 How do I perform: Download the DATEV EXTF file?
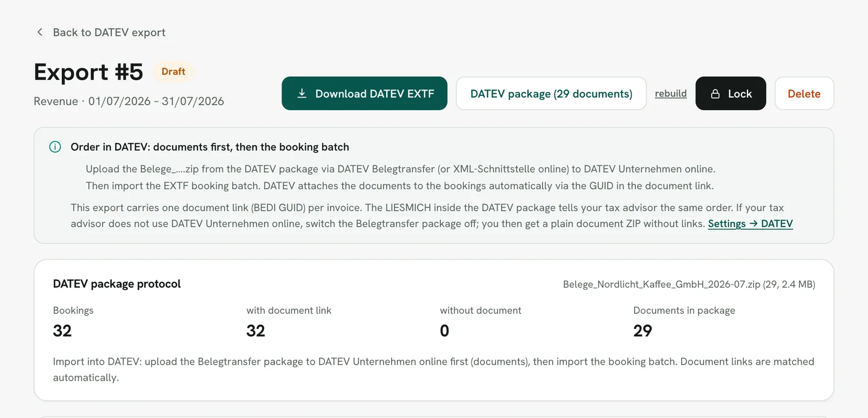(x=365, y=93)
